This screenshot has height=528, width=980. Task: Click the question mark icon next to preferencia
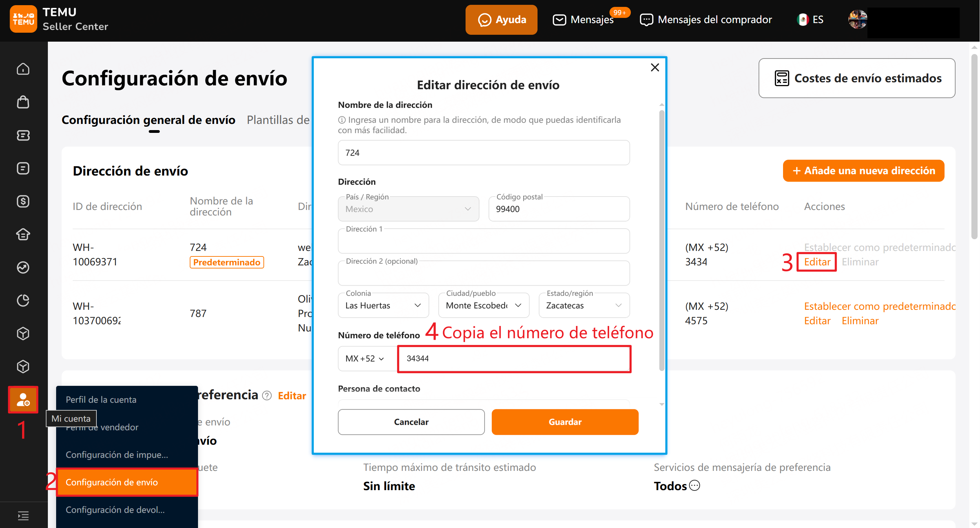pos(267,395)
